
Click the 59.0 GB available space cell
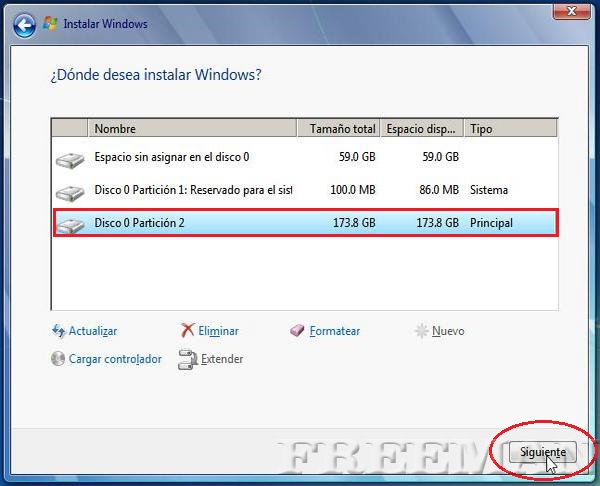tap(440, 157)
